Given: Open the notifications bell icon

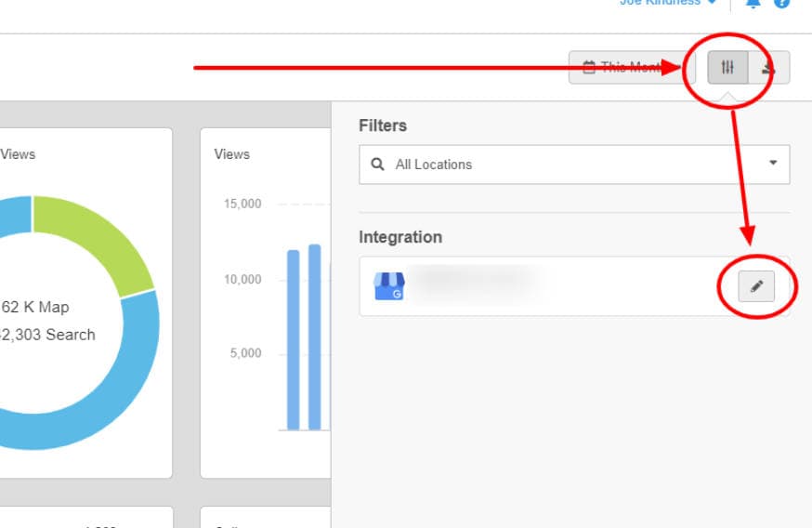Looking at the screenshot, I should tap(753, 3).
